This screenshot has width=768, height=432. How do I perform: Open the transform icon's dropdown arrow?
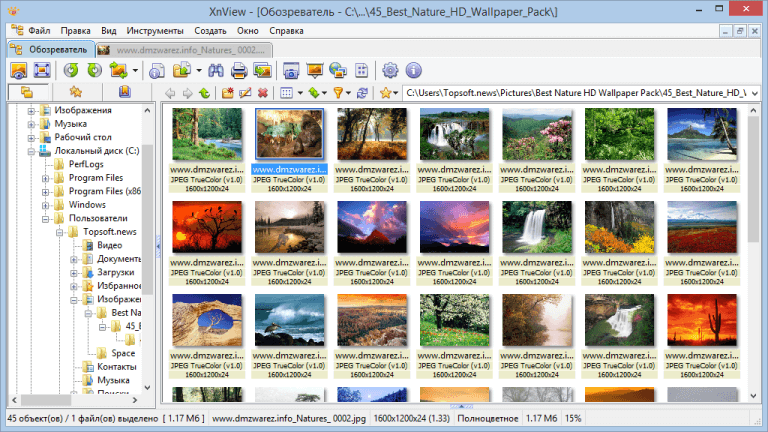point(135,71)
